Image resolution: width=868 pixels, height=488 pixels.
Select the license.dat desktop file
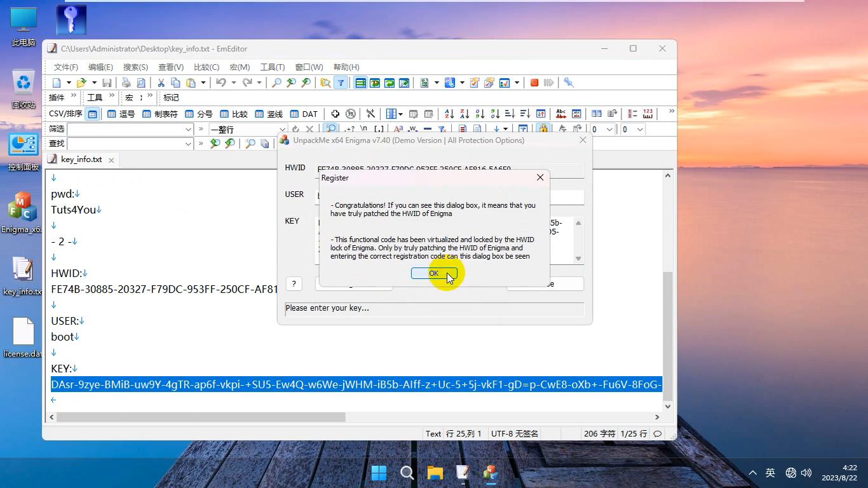click(23, 338)
